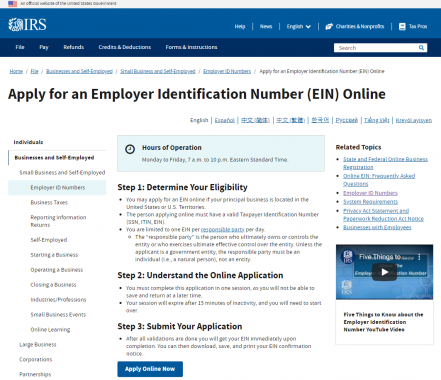Select Business Taxes in sidebar
441x380 pixels.
(49, 203)
